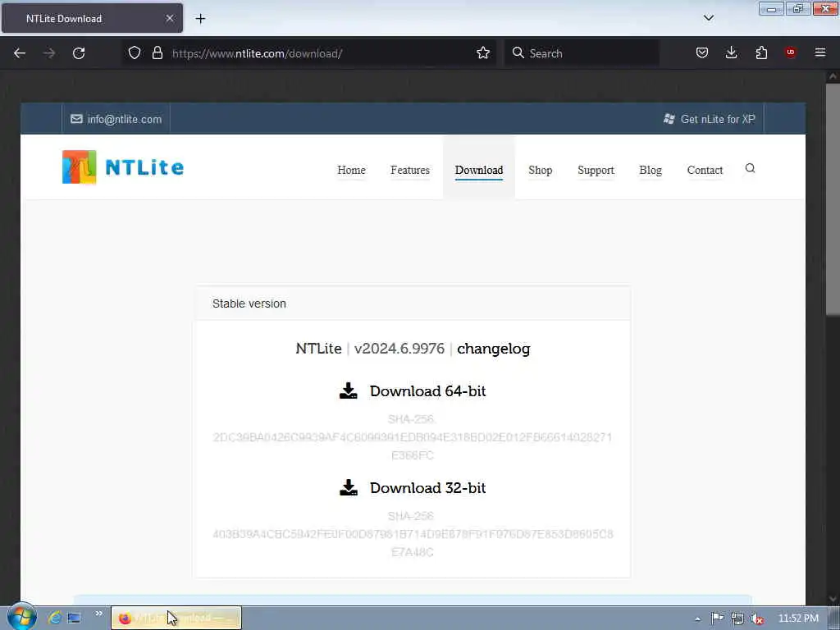Open the Blog menu item
840x630 pixels.
click(x=651, y=170)
